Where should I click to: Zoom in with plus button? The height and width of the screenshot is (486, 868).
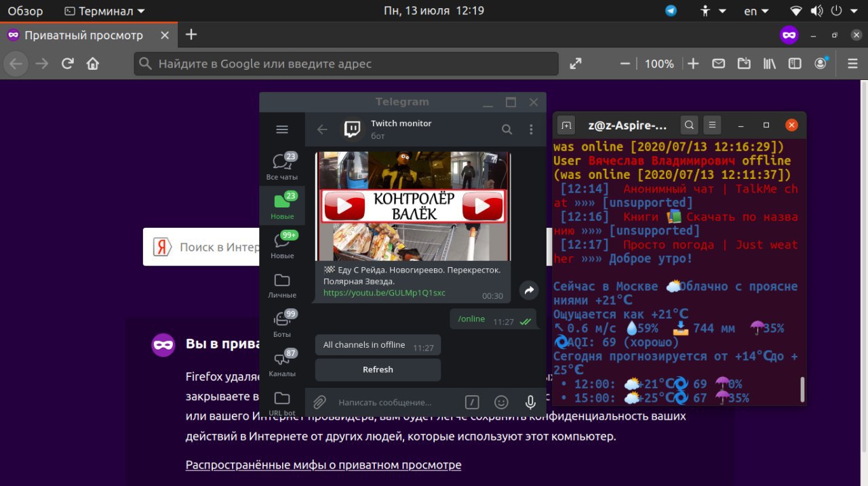click(693, 64)
